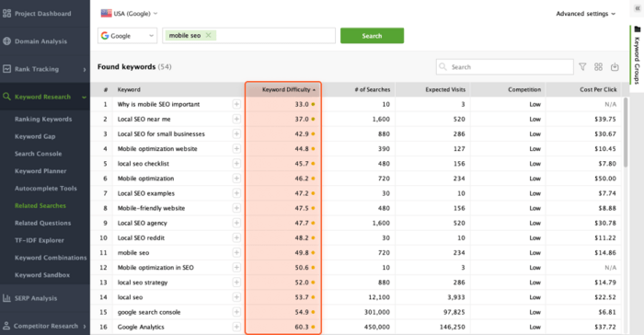
Task: Add 'Local SEO for small businesses' plus icon
Action: pyautogui.click(x=236, y=134)
